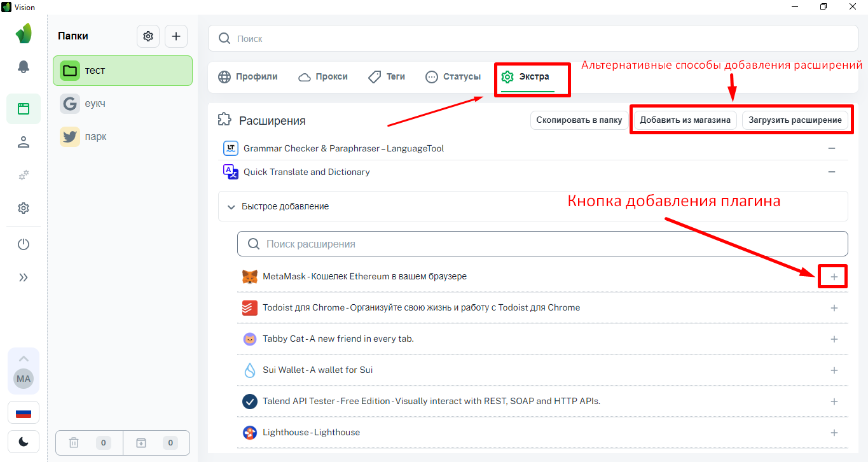Change language via Russian flag button

point(24,413)
